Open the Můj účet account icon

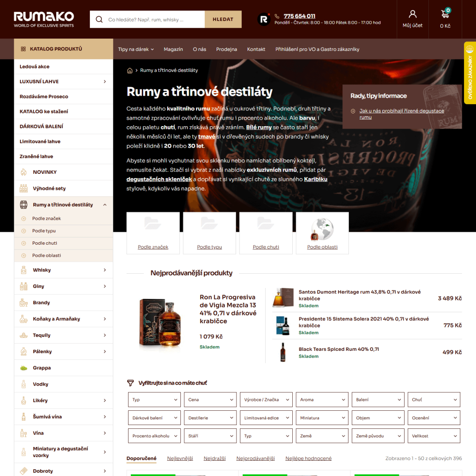(413, 14)
